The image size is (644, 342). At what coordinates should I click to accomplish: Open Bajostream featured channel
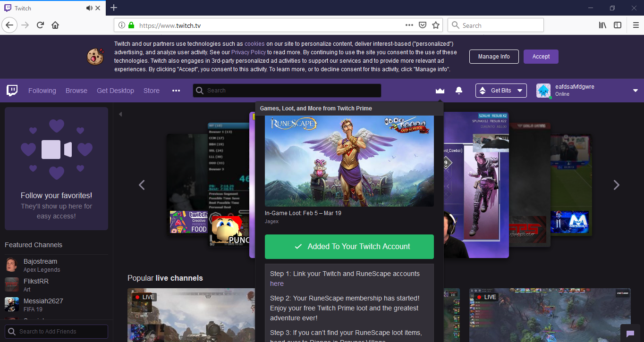pos(56,265)
